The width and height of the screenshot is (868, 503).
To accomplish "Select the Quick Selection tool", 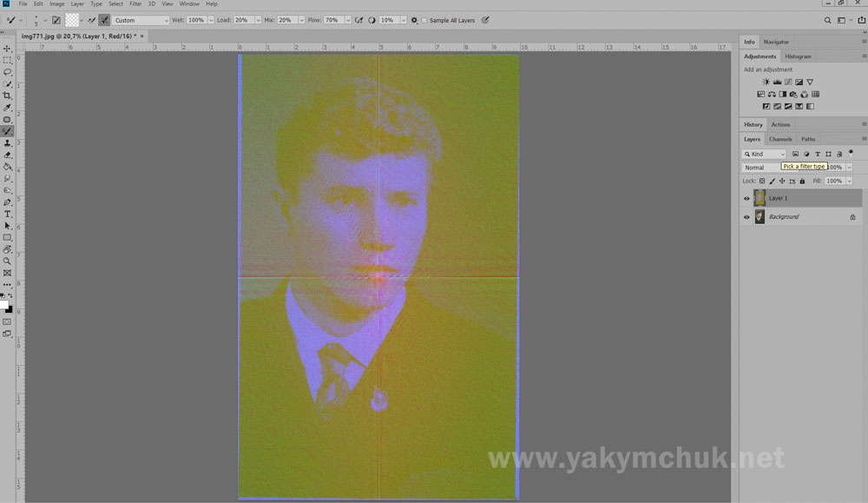I will point(7,84).
